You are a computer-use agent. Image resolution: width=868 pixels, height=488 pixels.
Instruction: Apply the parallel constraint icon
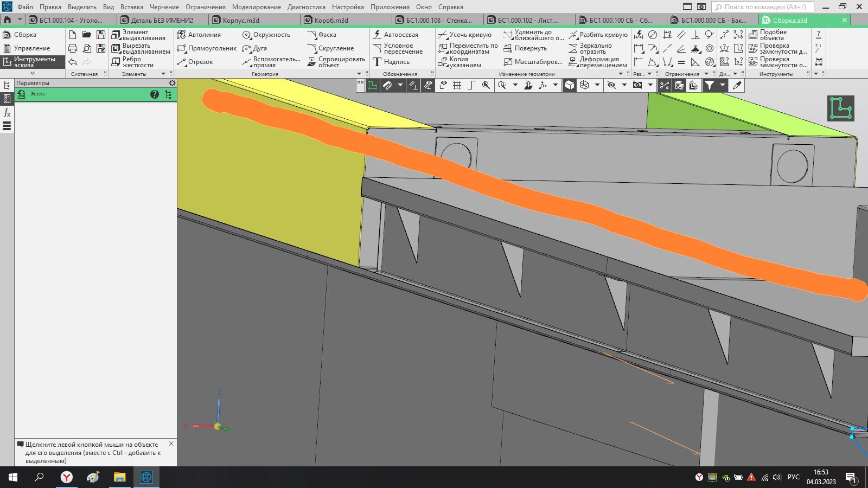point(681,35)
